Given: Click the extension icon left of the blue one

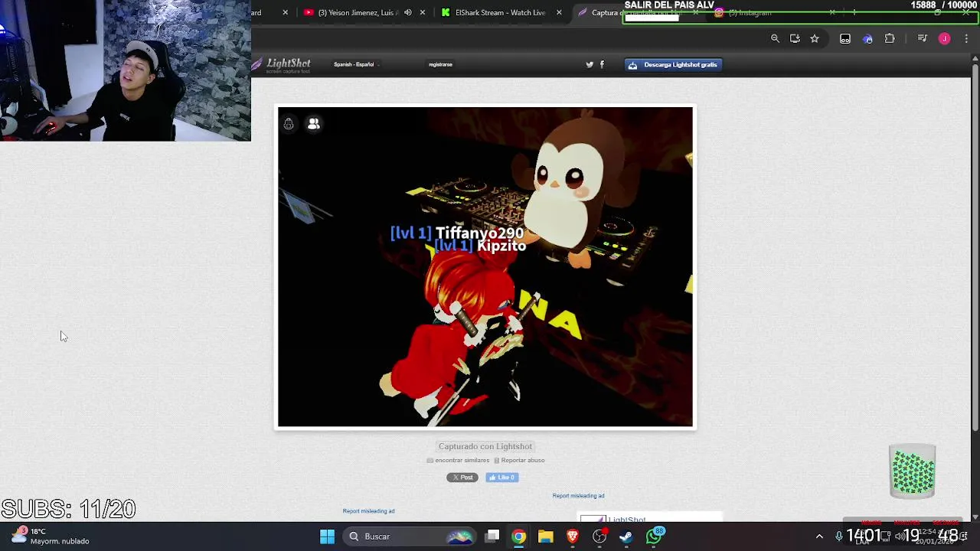Looking at the screenshot, I should coord(845,38).
